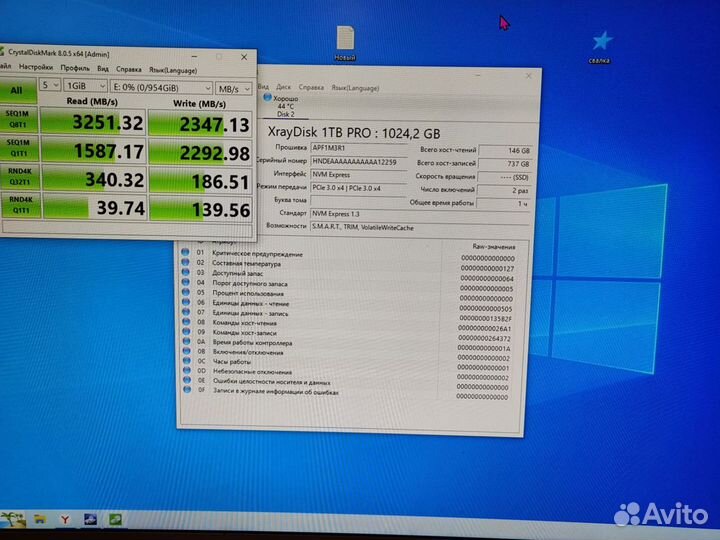
Task: Launch Yandex browser from the taskbar
Action: [65, 519]
